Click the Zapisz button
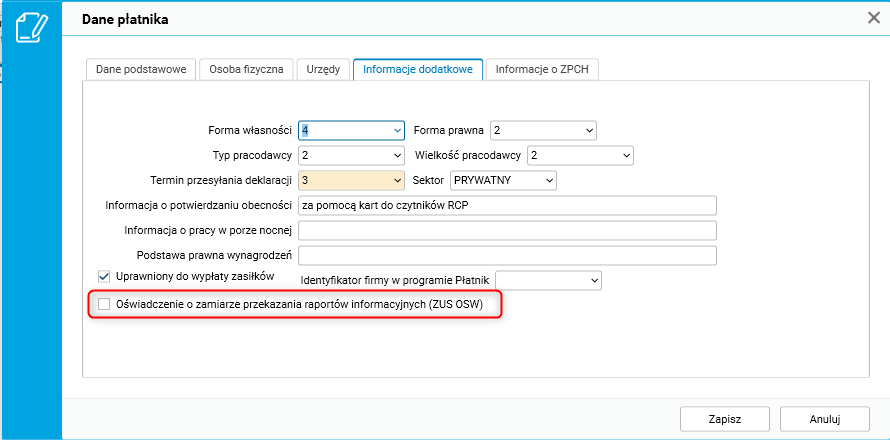Image resolution: width=890 pixels, height=440 pixels. [725, 419]
